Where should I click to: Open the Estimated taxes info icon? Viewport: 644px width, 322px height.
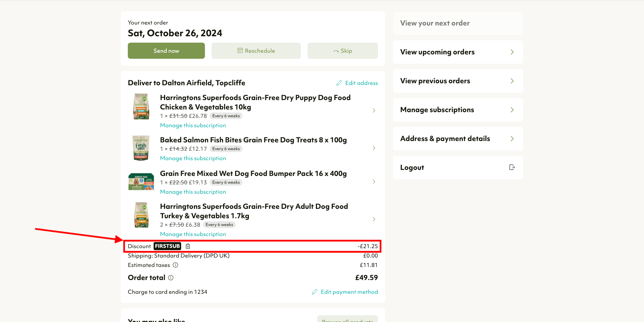[175, 265]
